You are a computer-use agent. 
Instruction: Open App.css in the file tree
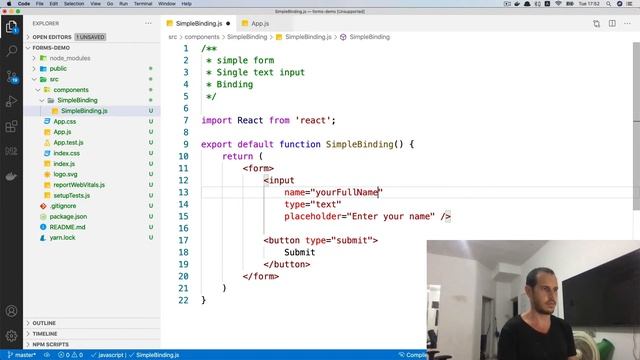tap(64, 122)
